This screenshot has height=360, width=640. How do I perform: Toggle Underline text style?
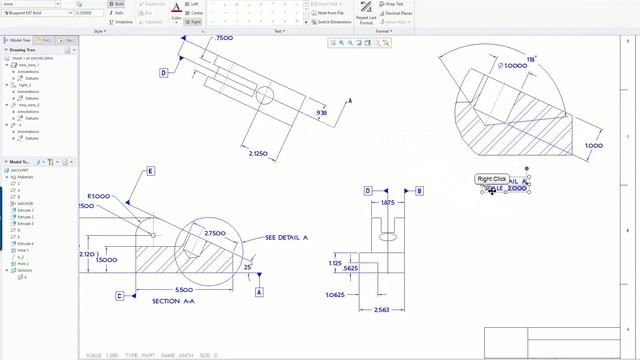[x=121, y=22]
